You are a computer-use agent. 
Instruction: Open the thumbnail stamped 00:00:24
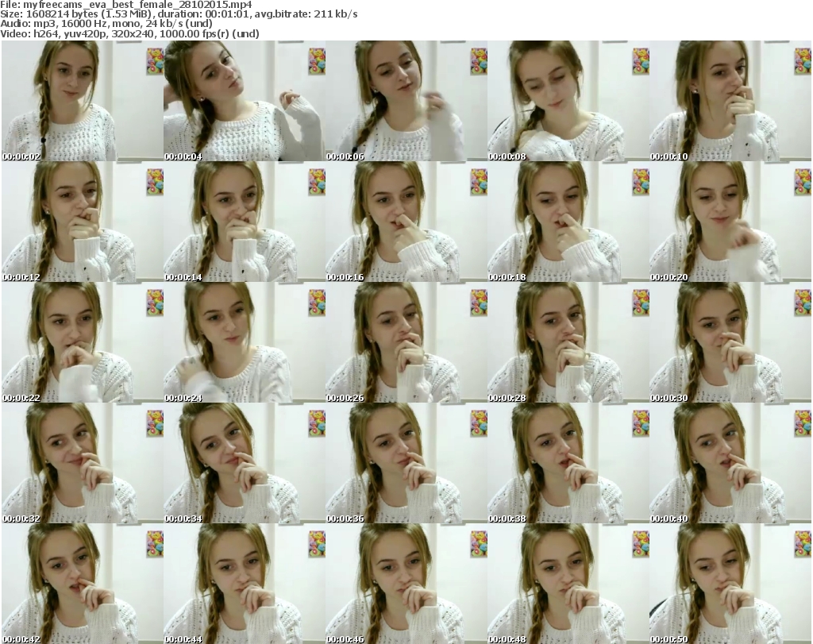(245, 342)
